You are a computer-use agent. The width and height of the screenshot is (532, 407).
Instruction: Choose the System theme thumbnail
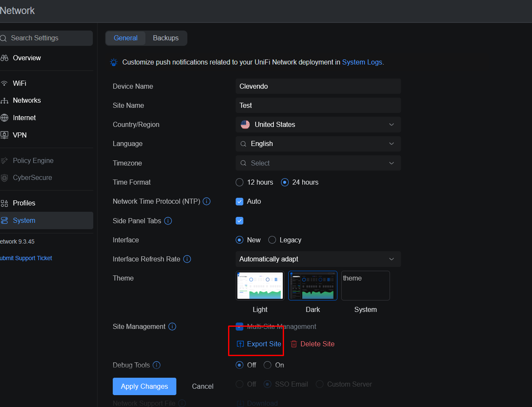click(365, 286)
